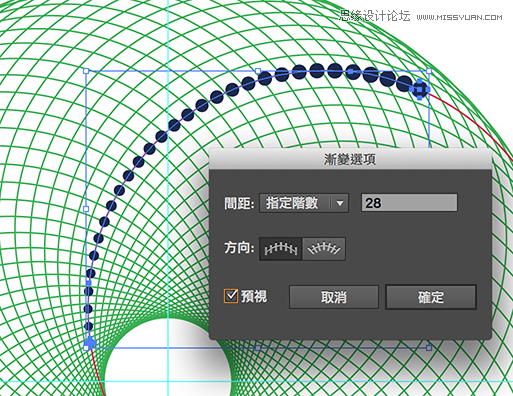
Task: Select the Align to Page orientation icon
Action: tap(281, 249)
